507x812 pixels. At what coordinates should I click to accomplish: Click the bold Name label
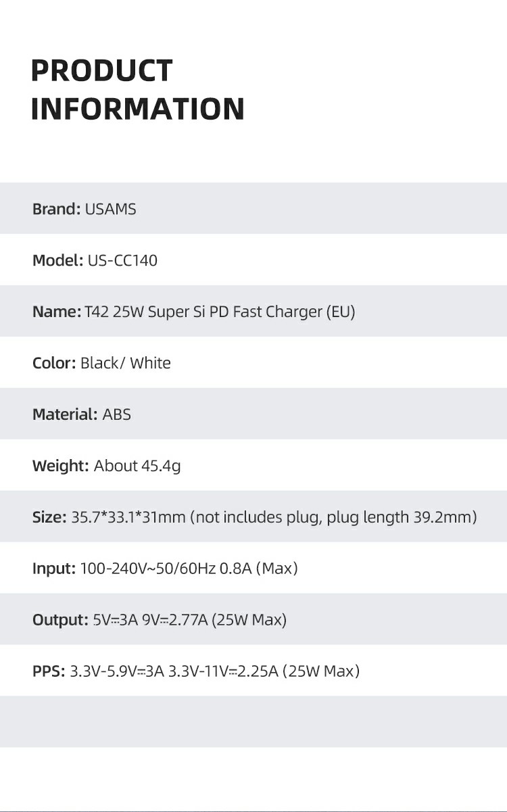coord(57,312)
